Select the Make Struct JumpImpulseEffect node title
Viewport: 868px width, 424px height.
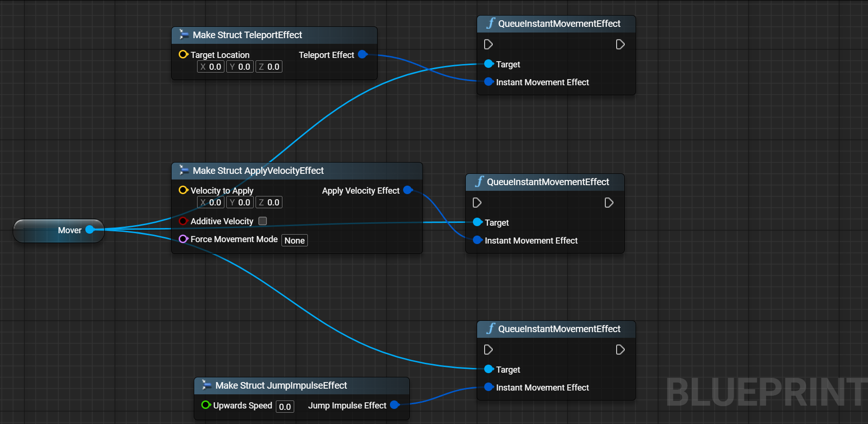point(281,385)
